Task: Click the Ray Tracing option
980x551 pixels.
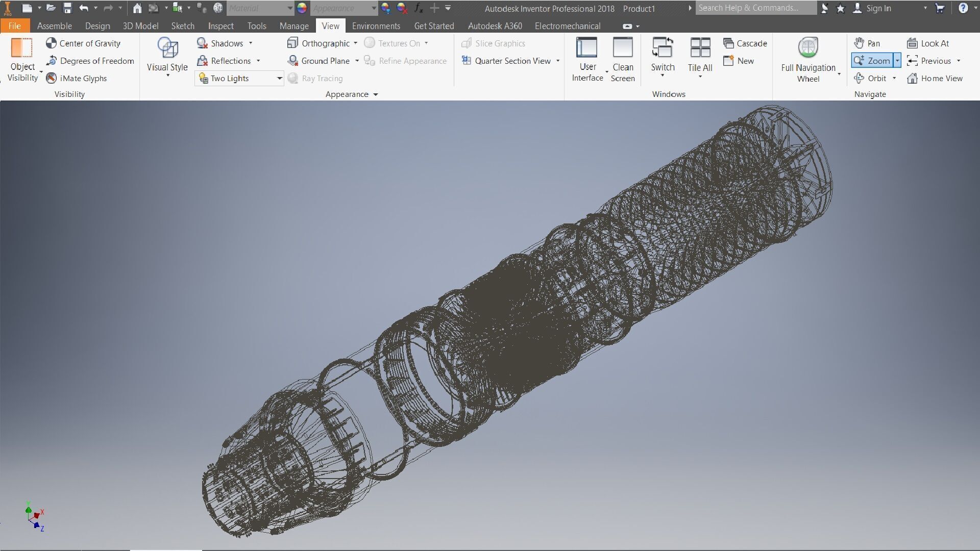Action: pos(315,78)
